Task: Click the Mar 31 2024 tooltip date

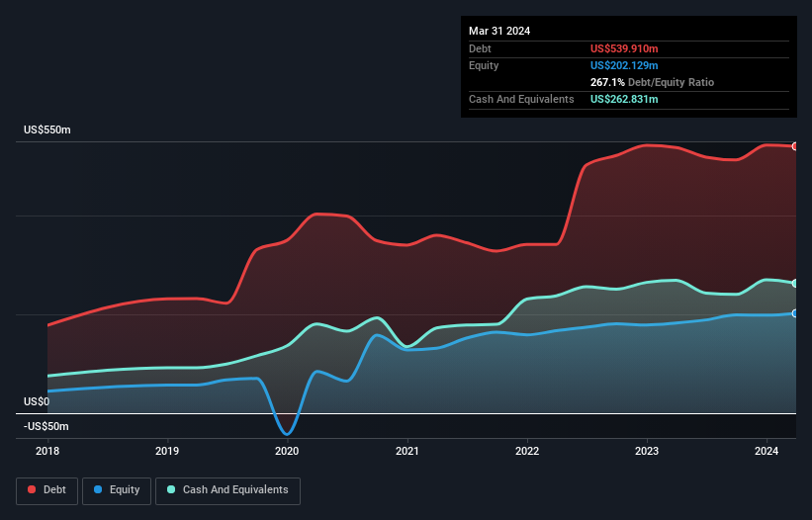Action: pos(499,31)
